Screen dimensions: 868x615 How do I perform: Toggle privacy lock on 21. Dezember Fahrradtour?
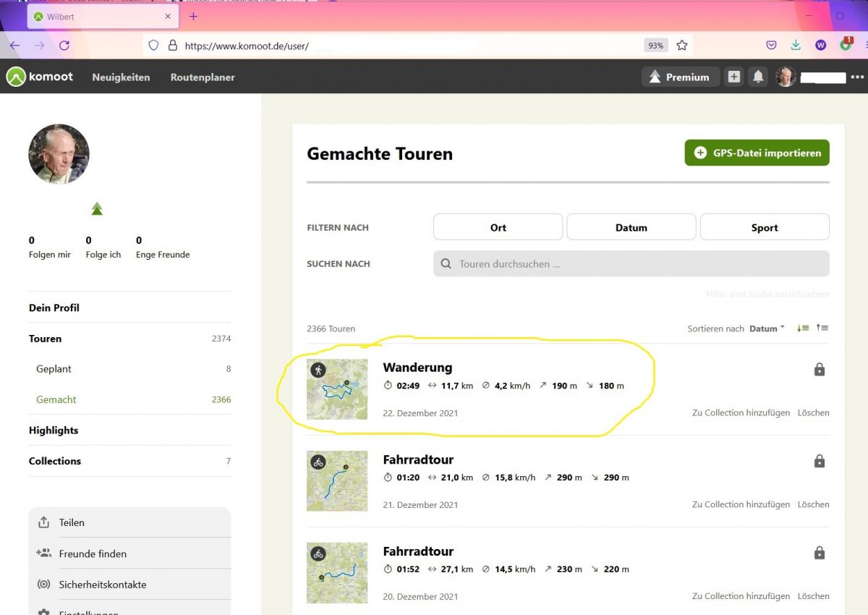(819, 462)
